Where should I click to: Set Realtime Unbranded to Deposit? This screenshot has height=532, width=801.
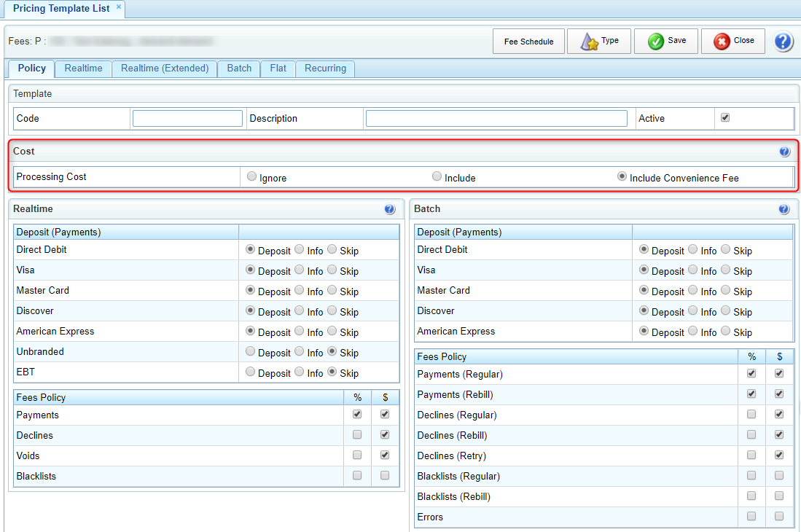(250, 351)
